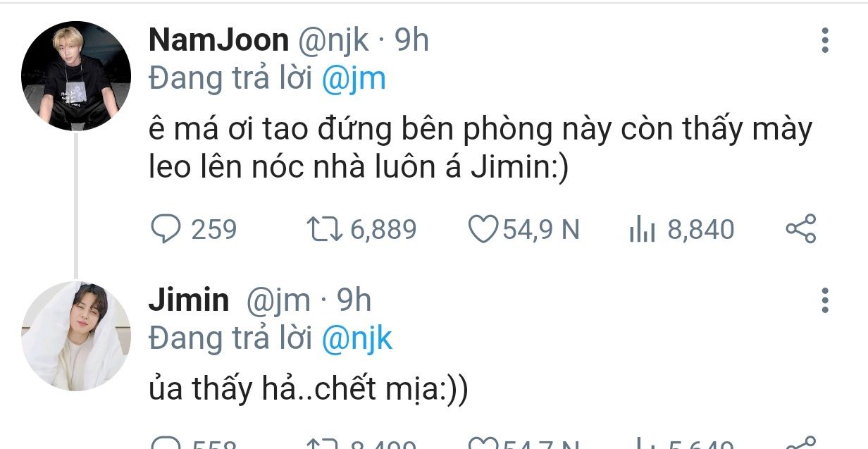This screenshot has width=868, height=449.
Task: Click the 9h timestamp on NamJoon's tweet
Action: pos(411,41)
